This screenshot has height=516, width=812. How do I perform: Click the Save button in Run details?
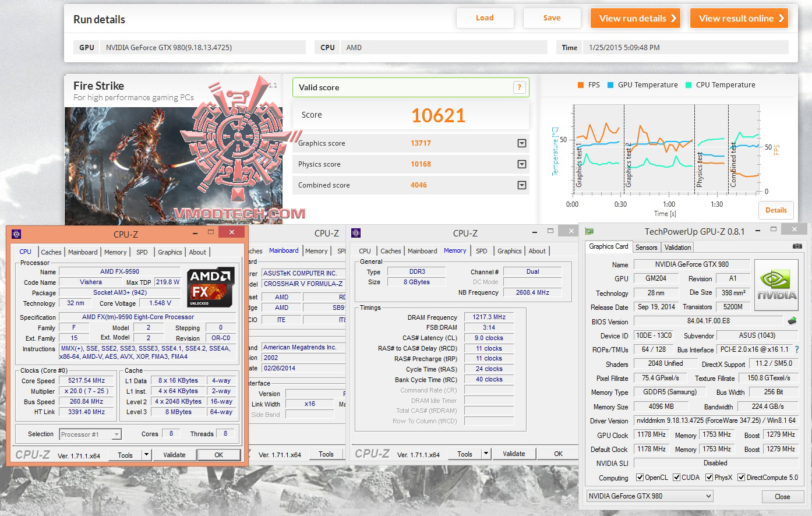552,18
